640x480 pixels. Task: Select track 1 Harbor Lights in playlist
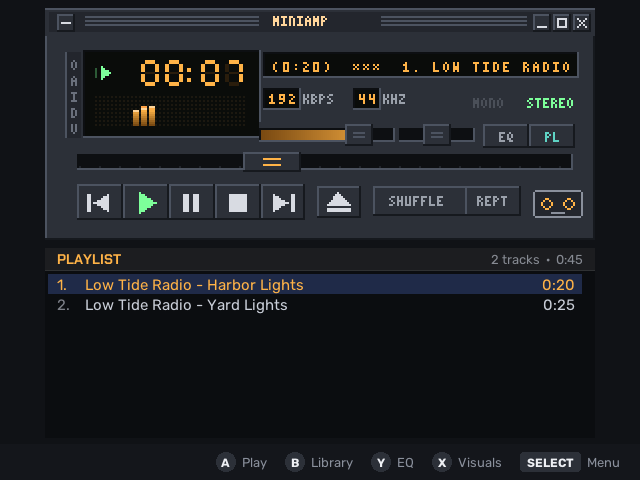[315, 284]
